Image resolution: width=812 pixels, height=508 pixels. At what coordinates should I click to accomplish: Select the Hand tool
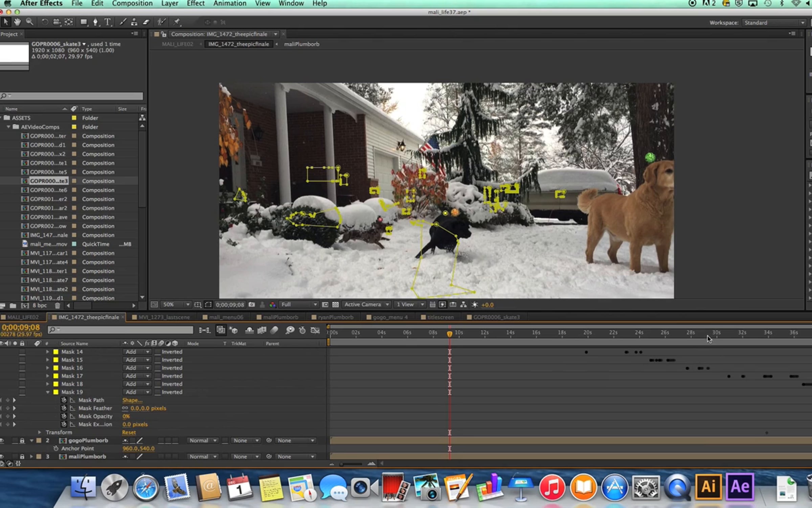(17, 22)
